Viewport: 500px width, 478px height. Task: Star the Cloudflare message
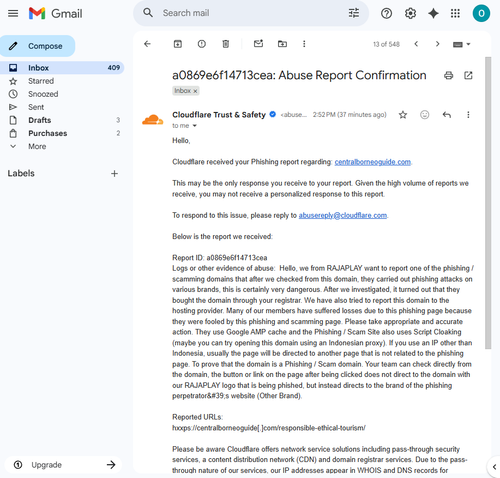point(403,115)
